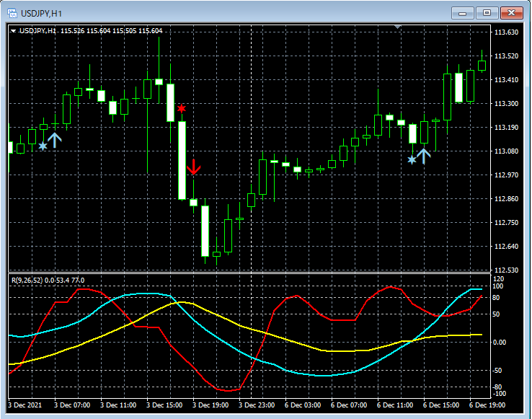This screenshot has height=419, width=532.
Task: Minimize the USDJPY,H1 chart window
Action: pyautogui.click(x=464, y=13)
